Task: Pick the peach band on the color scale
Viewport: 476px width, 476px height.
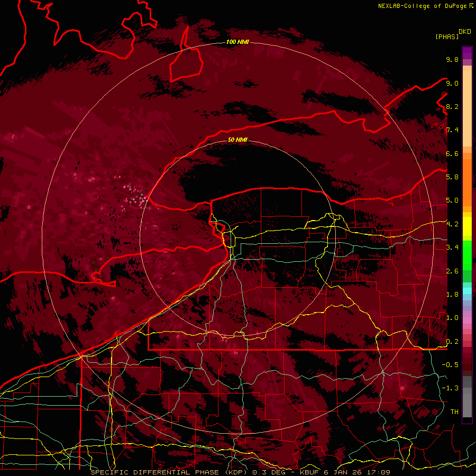Action: tap(467, 108)
